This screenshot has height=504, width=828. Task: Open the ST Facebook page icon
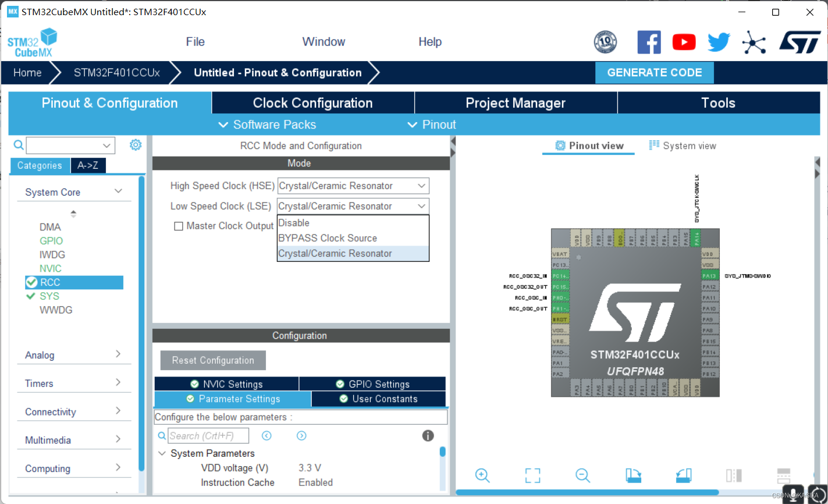point(649,42)
